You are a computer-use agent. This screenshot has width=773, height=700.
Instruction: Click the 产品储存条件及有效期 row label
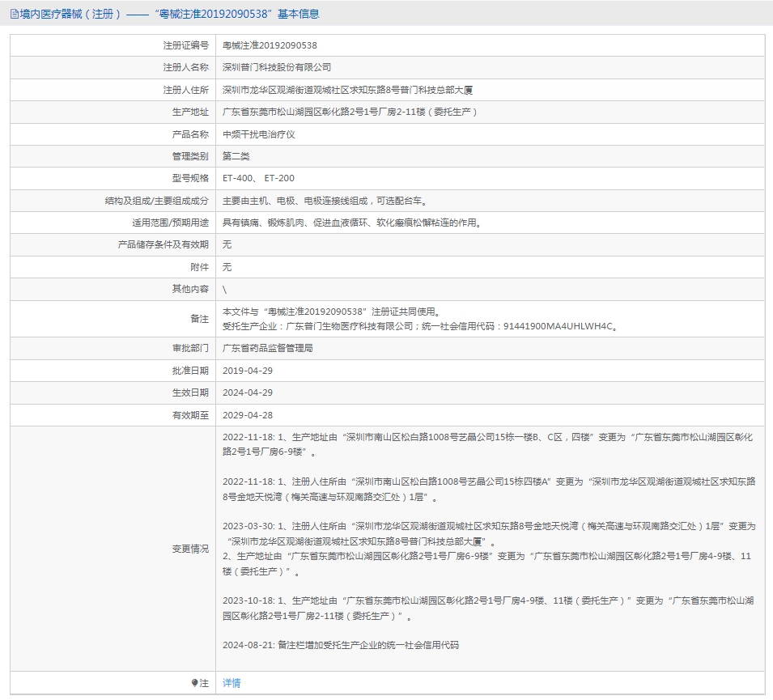[x=164, y=244]
